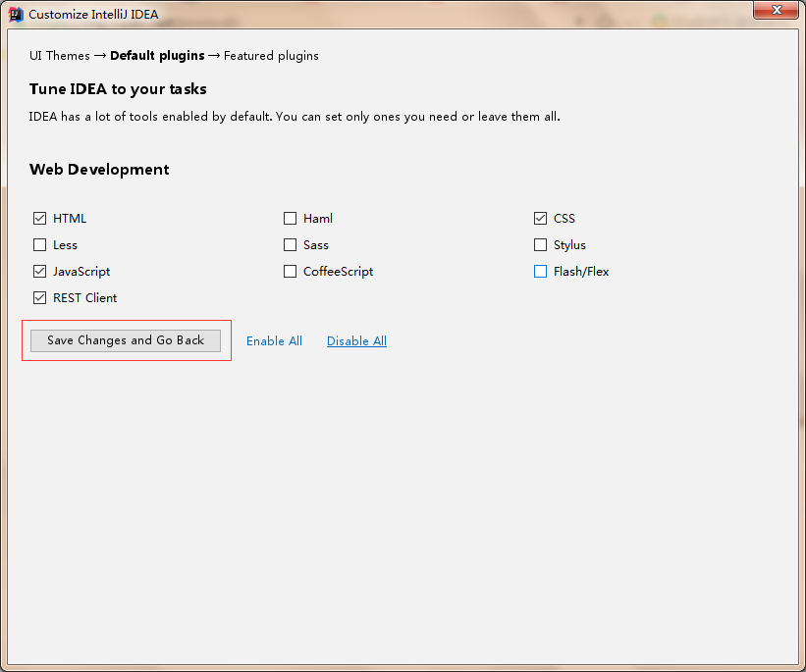Screen dimensions: 806x672
Task: Enable the Flash/Flex checkbox
Action: pyautogui.click(x=540, y=272)
